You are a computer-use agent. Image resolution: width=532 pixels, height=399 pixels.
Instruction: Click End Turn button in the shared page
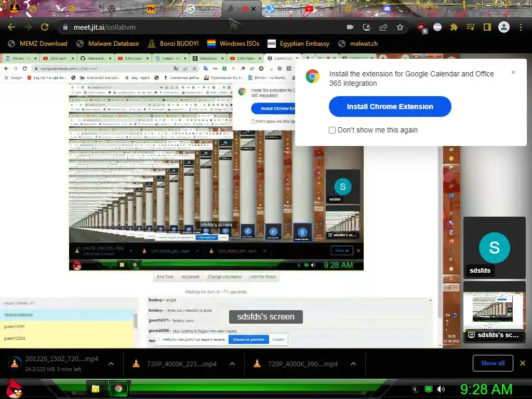165,277
